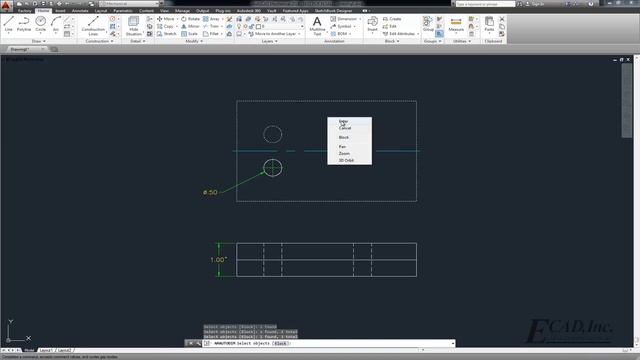The image size is (640, 360).
Task: Expand the Groups panel
Action: 433,41
